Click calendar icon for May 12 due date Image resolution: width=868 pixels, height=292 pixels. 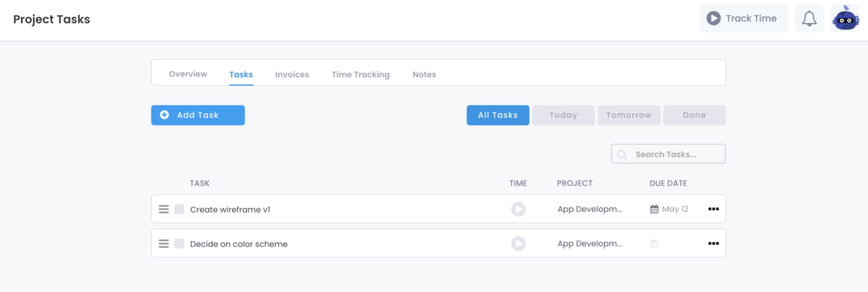point(655,209)
